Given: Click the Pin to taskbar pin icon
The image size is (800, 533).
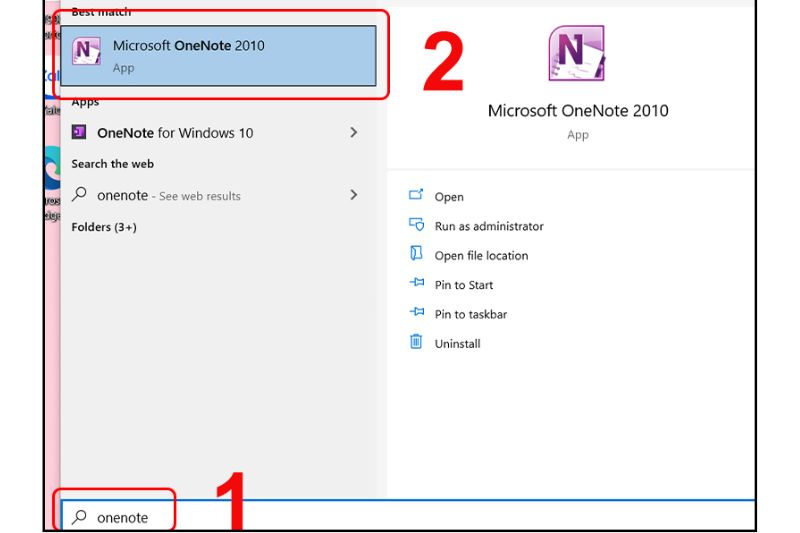Looking at the screenshot, I should pyautogui.click(x=417, y=311).
